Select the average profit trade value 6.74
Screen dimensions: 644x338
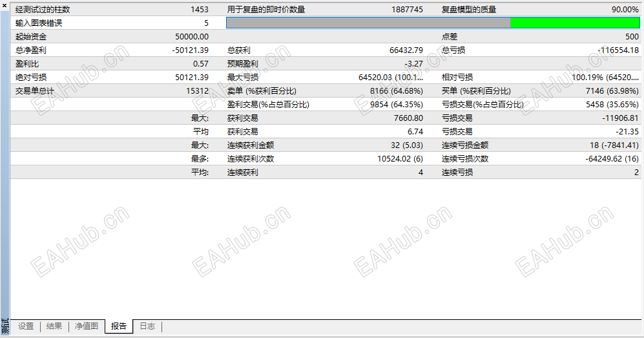click(x=415, y=131)
